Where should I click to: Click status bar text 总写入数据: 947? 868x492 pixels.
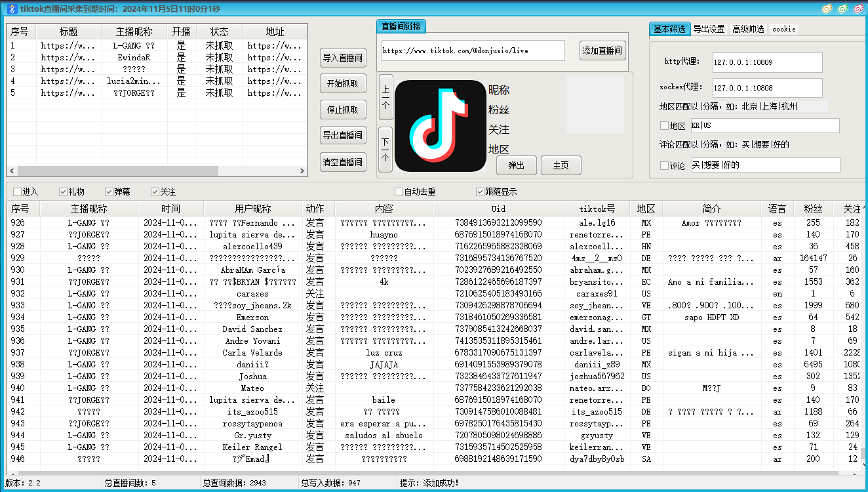point(331,483)
